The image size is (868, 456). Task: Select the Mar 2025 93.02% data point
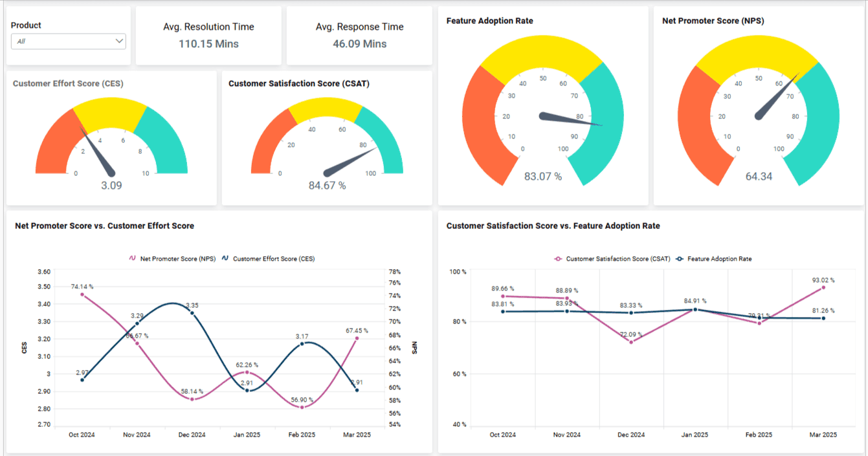point(823,288)
